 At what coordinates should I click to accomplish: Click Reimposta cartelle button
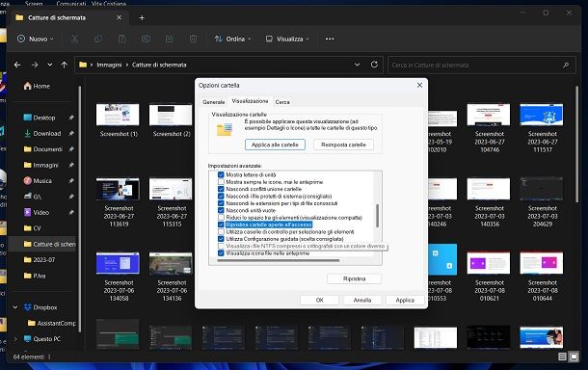(x=343, y=145)
